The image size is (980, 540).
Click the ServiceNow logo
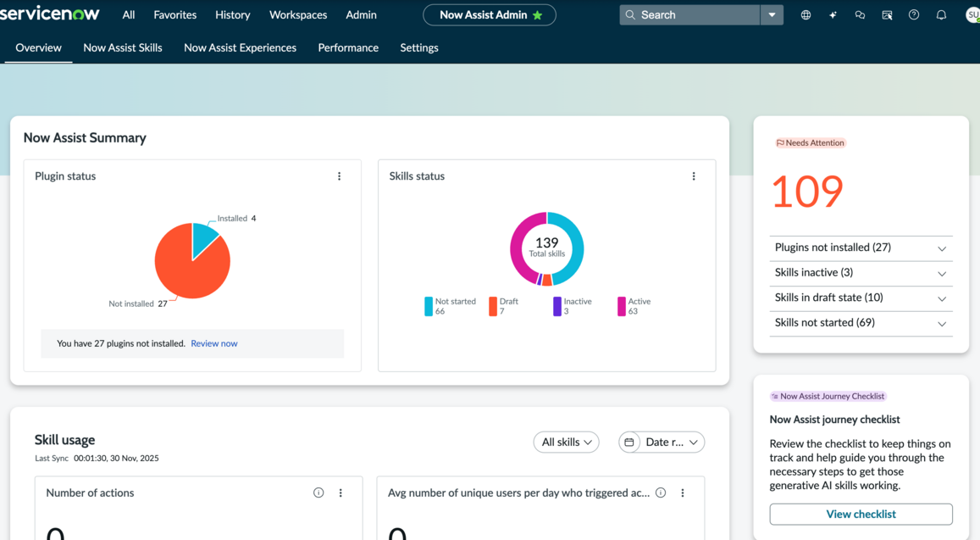[x=49, y=14]
